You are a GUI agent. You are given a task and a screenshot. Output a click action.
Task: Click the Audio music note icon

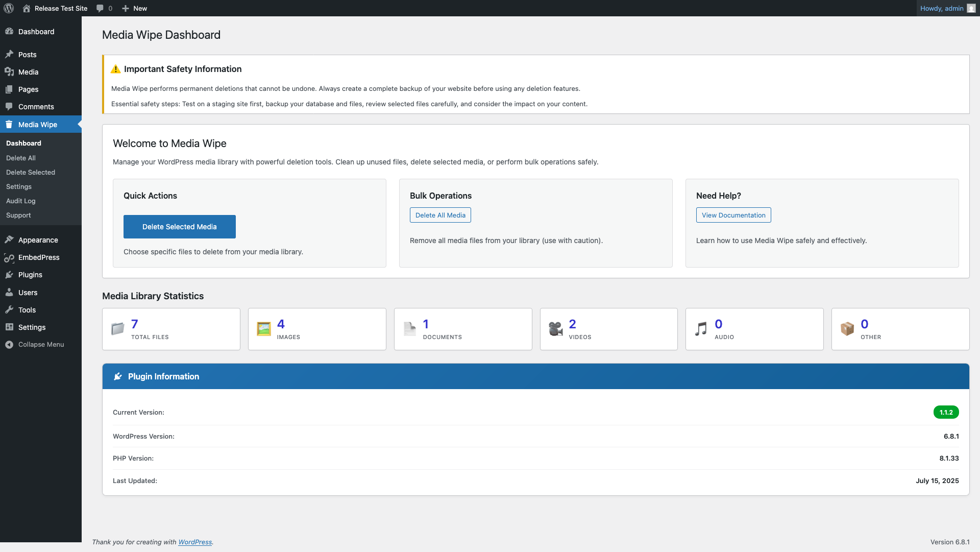click(701, 329)
